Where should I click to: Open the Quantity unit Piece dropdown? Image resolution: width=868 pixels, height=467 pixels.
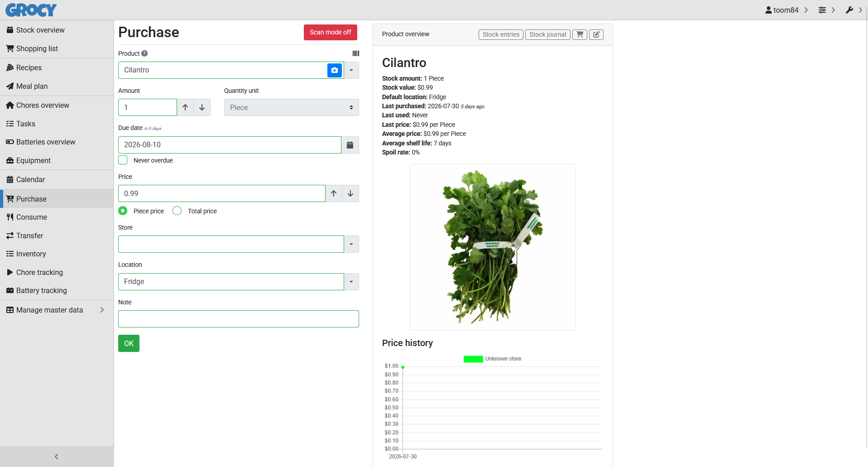(x=292, y=107)
